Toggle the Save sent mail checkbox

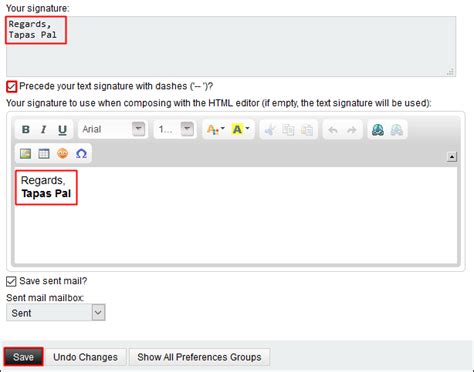[x=11, y=281]
